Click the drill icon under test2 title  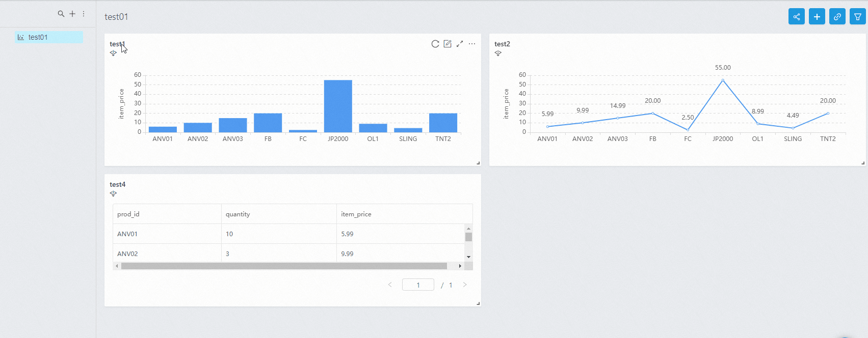pyautogui.click(x=498, y=53)
